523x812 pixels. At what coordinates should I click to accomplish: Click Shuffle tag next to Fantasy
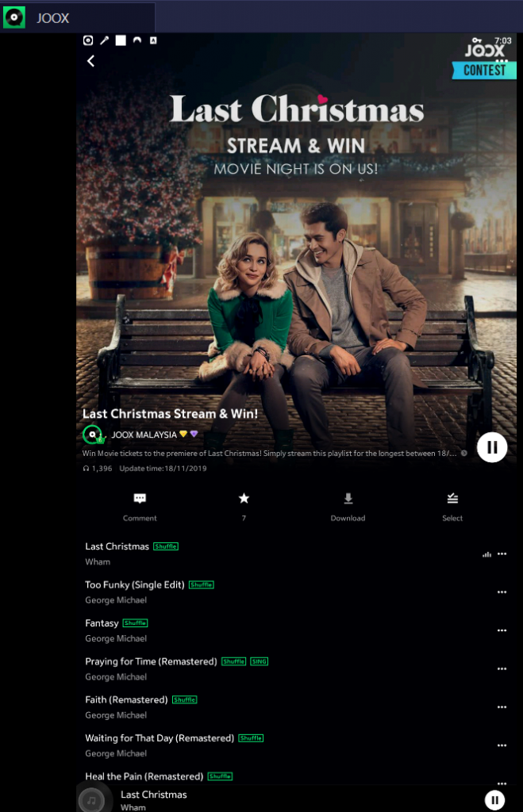(x=135, y=623)
